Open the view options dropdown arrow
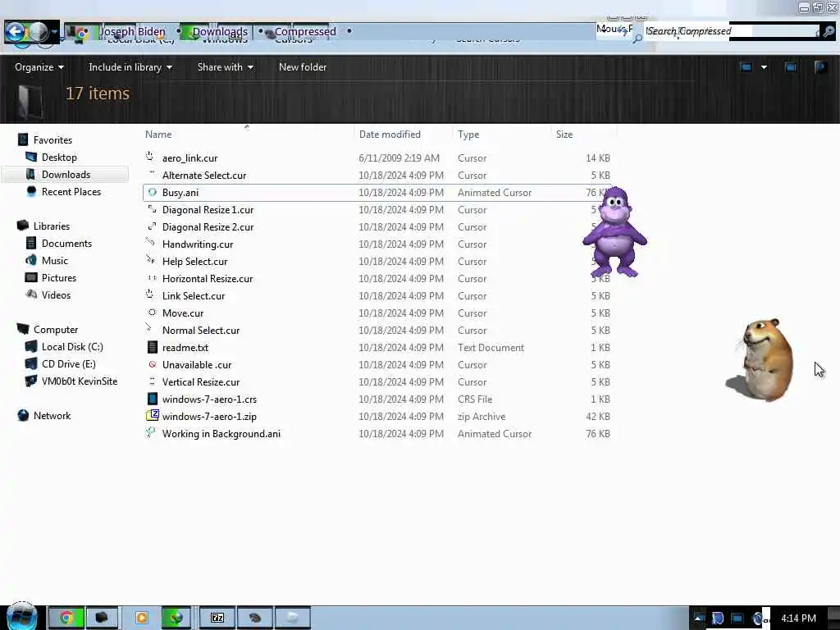 tap(764, 67)
